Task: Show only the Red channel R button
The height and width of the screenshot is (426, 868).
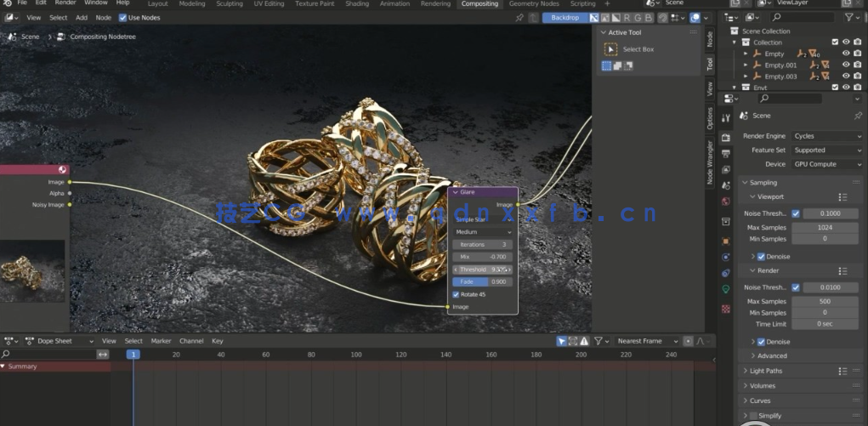Action: tap(627, 18)
